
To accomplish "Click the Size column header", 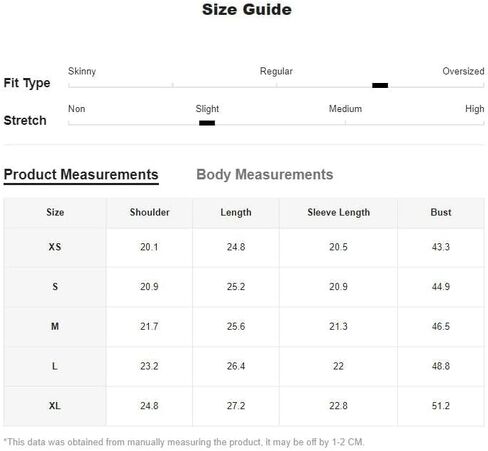I will pyautogui.click(x=55, y=212).
